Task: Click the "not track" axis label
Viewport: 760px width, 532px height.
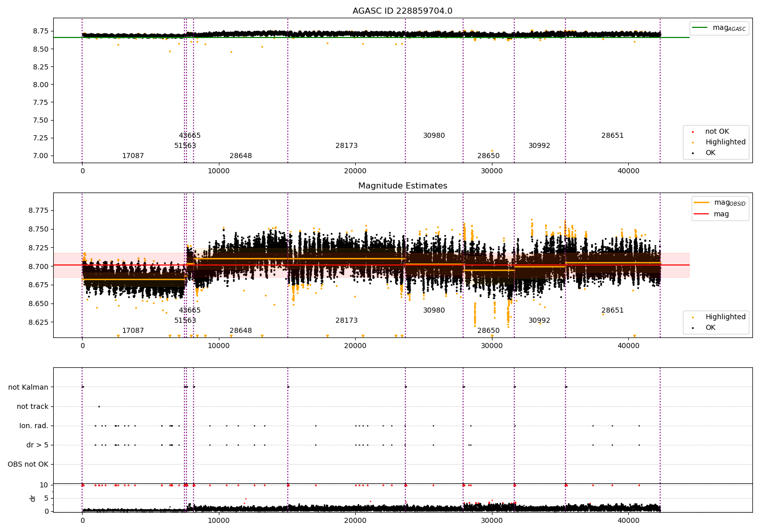Action: (x=32, y=406)
